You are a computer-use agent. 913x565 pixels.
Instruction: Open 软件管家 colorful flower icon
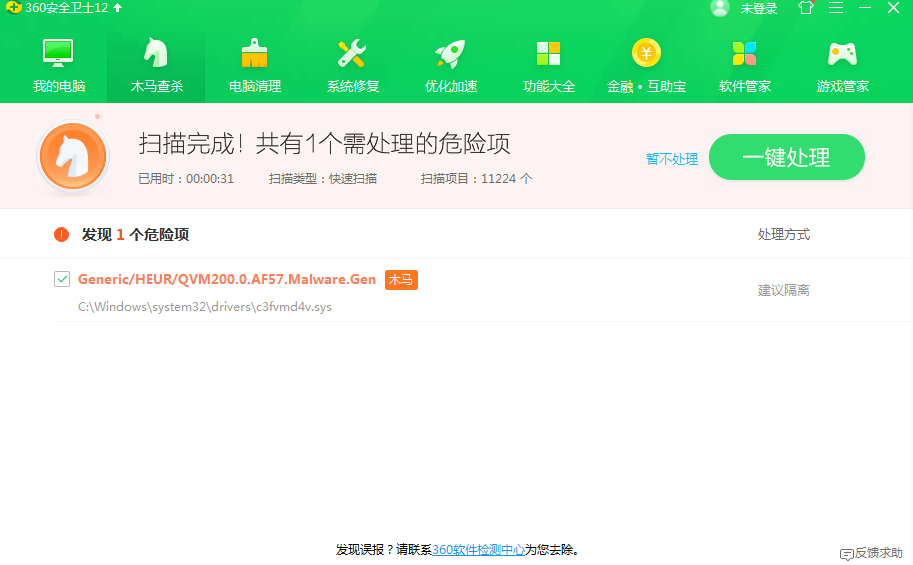744,53
